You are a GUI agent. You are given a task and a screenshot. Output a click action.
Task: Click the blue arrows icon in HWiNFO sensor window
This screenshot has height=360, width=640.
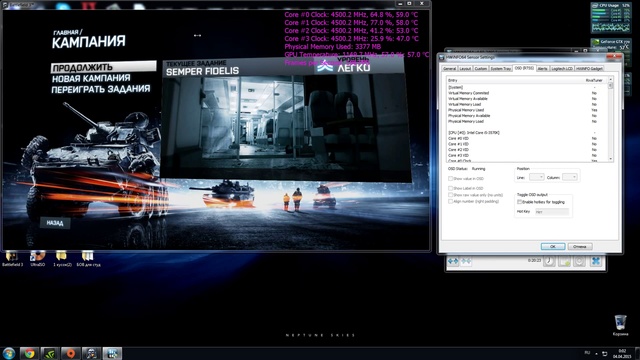point(453,261)
